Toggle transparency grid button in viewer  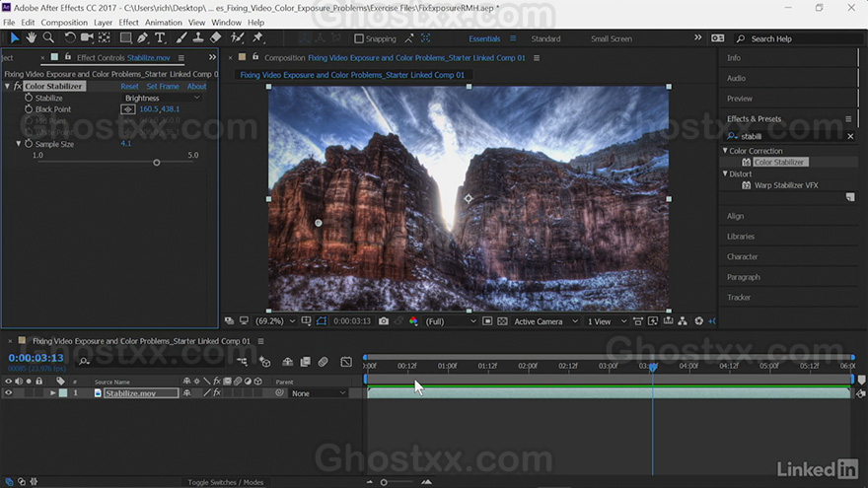pyautogui.click(x=502, y=321)
